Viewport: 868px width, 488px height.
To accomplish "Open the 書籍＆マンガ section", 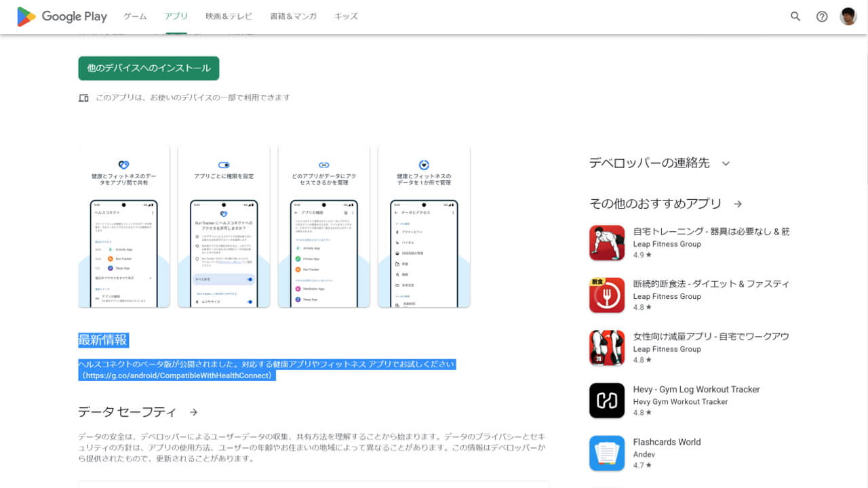I will (292, 16).
